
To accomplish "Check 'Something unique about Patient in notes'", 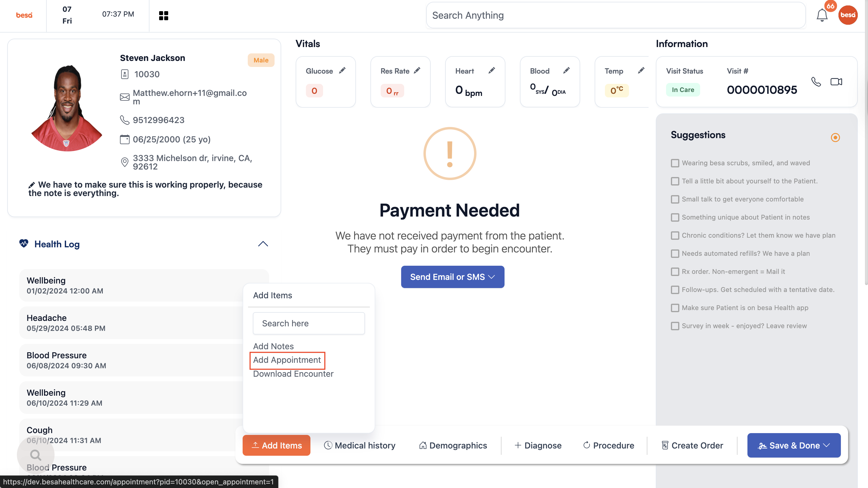I will tap(675, 217).
